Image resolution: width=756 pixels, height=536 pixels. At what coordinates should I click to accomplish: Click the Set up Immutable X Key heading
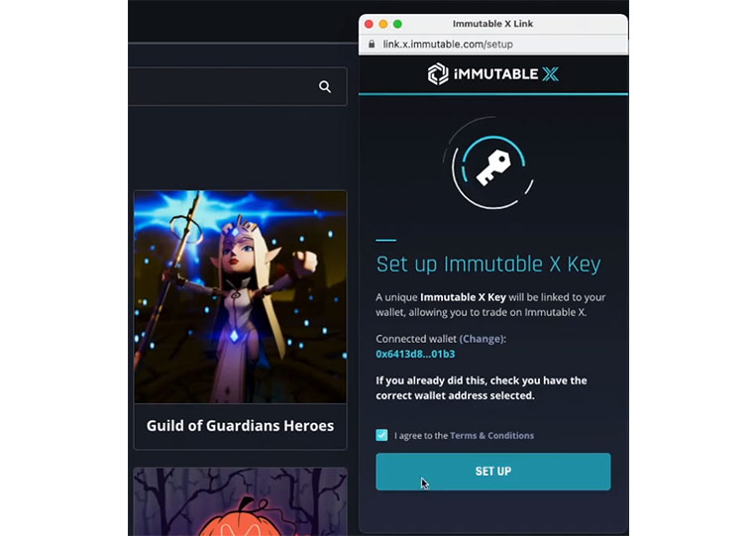click(488, 265)
